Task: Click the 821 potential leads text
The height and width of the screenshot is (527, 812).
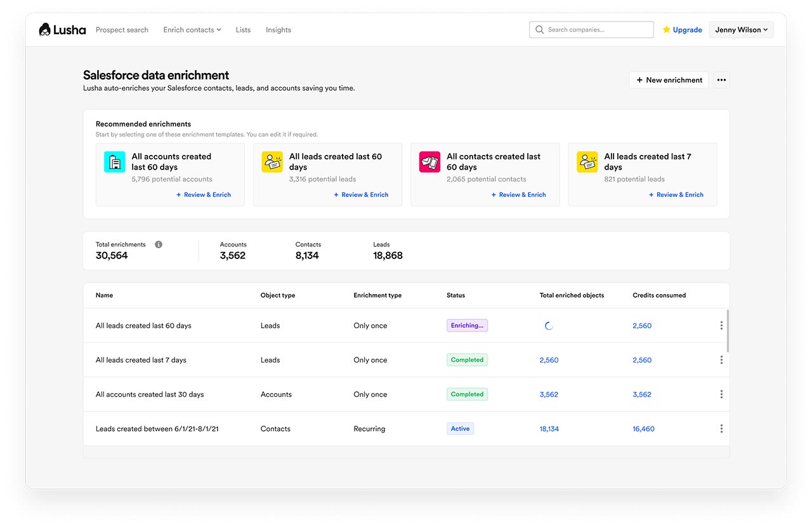Action: pos(634,179)
